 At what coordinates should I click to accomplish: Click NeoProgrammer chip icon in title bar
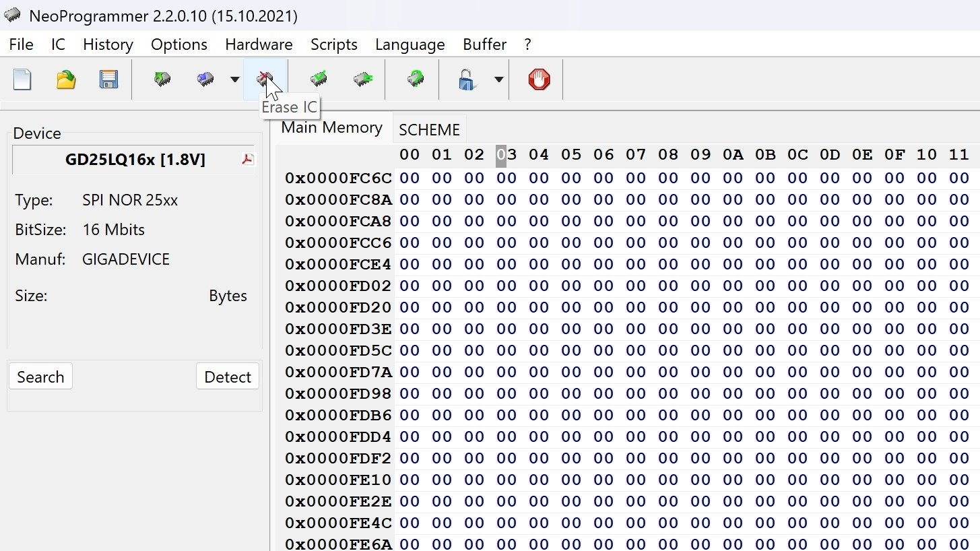point(12,15)
